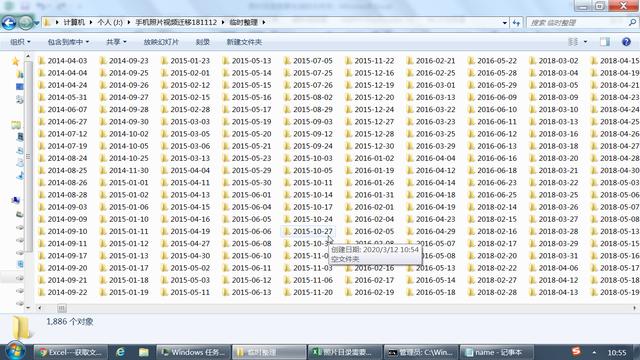
Task: Open Help with the blue question mark
Action: coord(626,42)
